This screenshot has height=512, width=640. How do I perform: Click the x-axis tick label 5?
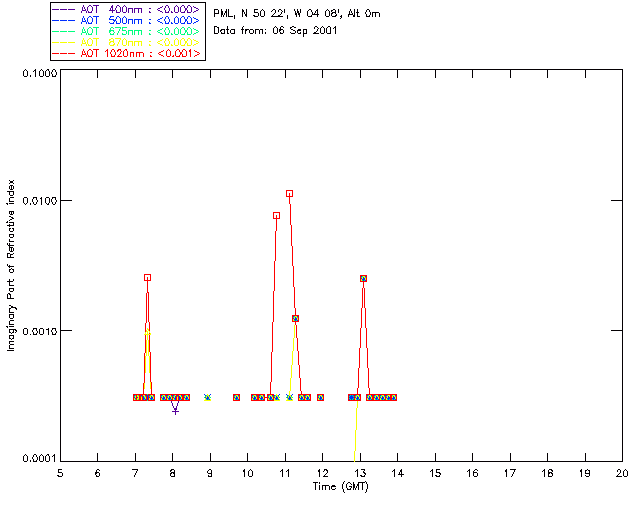[x=60, y=473]
